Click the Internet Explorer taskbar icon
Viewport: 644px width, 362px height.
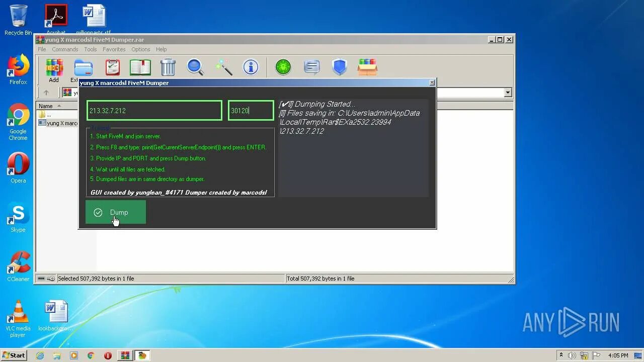point(40,355)
